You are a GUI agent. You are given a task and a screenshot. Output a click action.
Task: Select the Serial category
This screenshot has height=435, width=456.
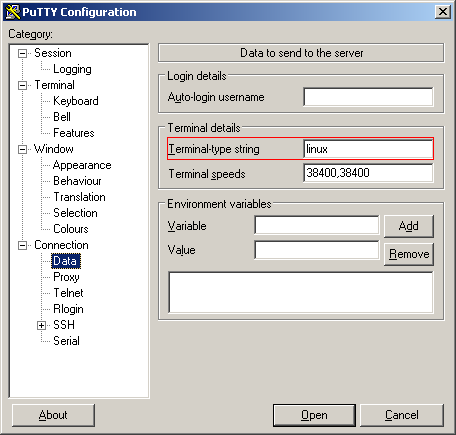pyautogui.click(x=66, y=341)
